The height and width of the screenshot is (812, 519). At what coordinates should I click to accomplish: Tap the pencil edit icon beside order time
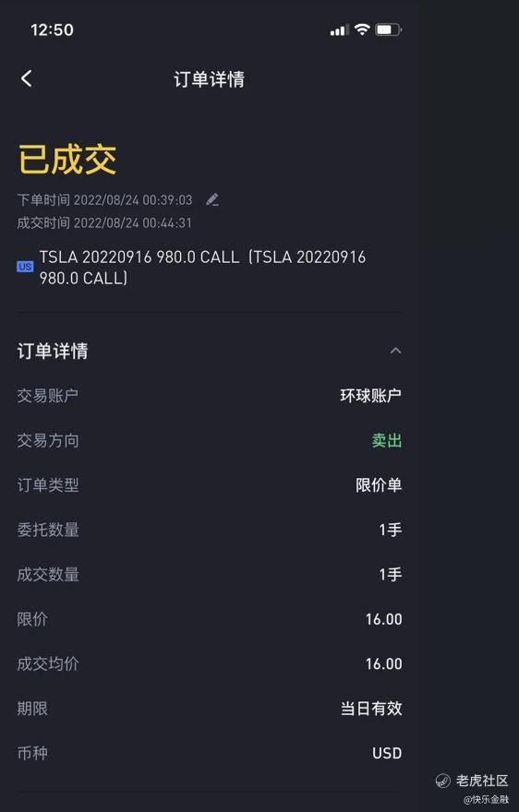click(212, 200)
